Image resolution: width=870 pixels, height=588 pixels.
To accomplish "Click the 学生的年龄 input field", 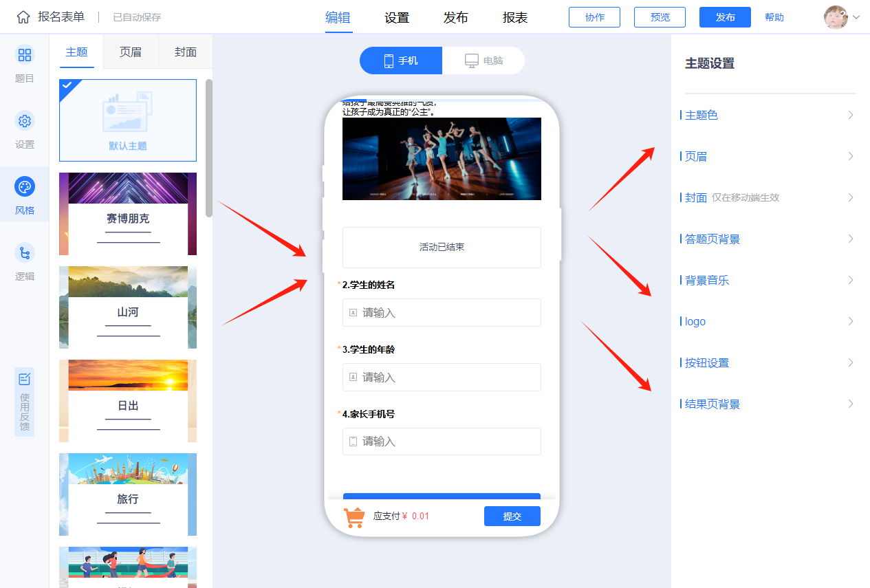I will click(x=442, y=377).
